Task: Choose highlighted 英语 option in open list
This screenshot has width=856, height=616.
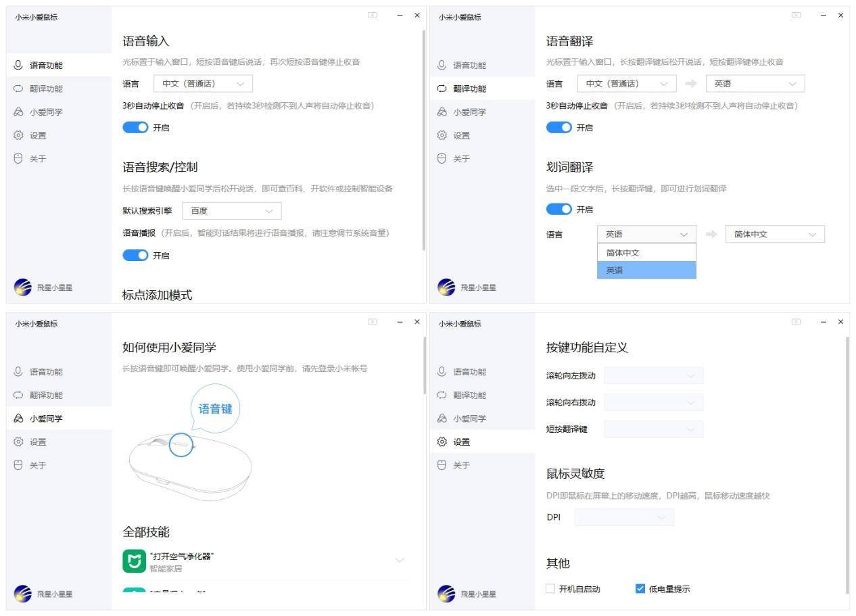Action: coord(646,270)
